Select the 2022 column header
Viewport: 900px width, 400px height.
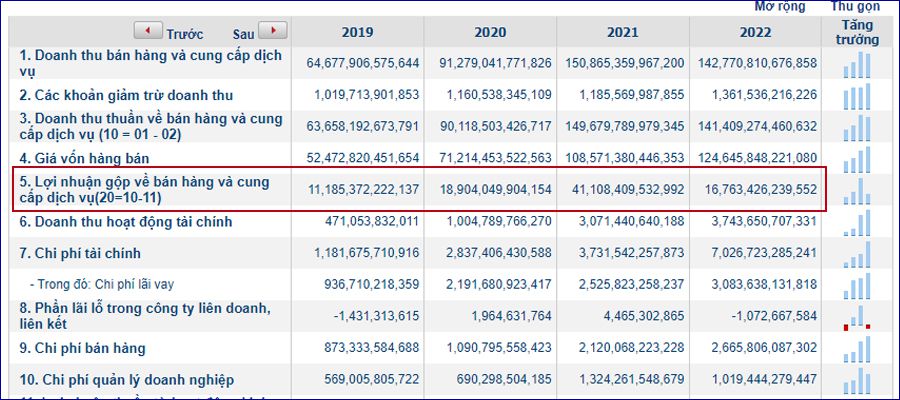tap(755, 32)
